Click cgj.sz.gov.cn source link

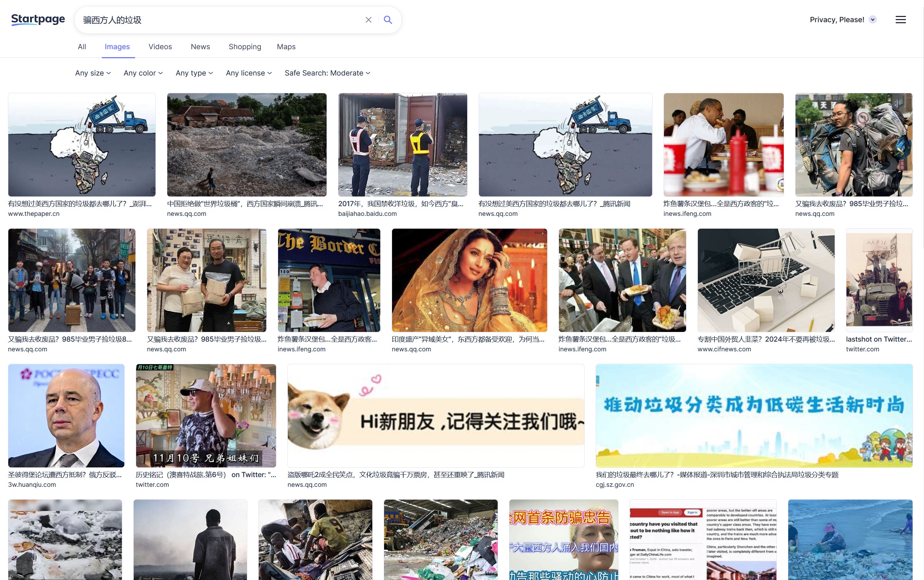coord(615,484)
